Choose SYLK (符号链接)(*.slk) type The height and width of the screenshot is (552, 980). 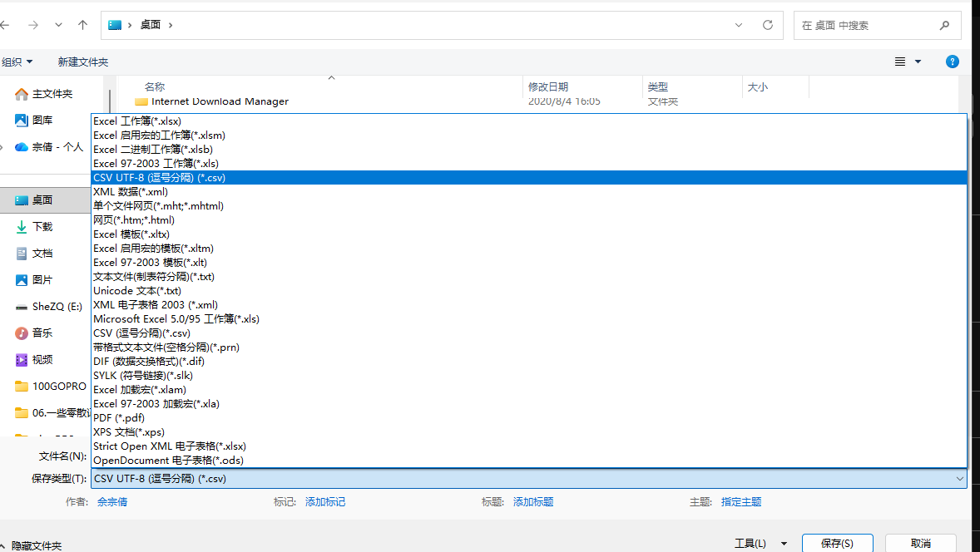click(529, 375)
